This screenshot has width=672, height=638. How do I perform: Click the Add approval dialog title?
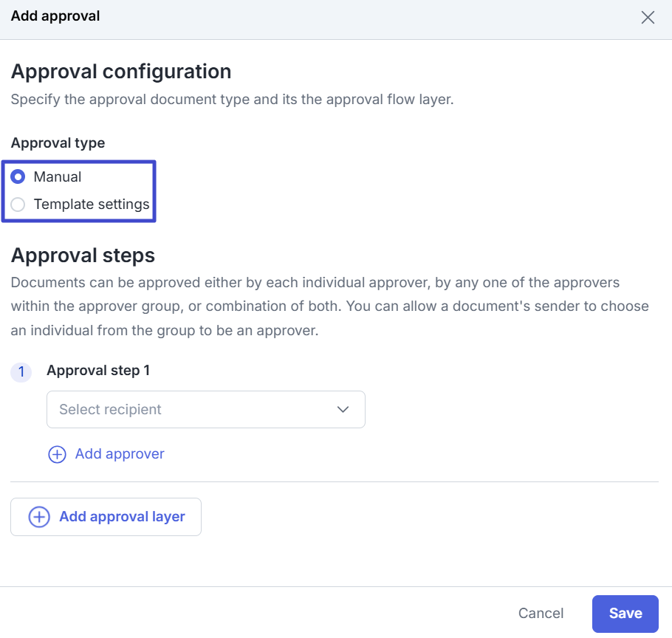coord(55,16)
